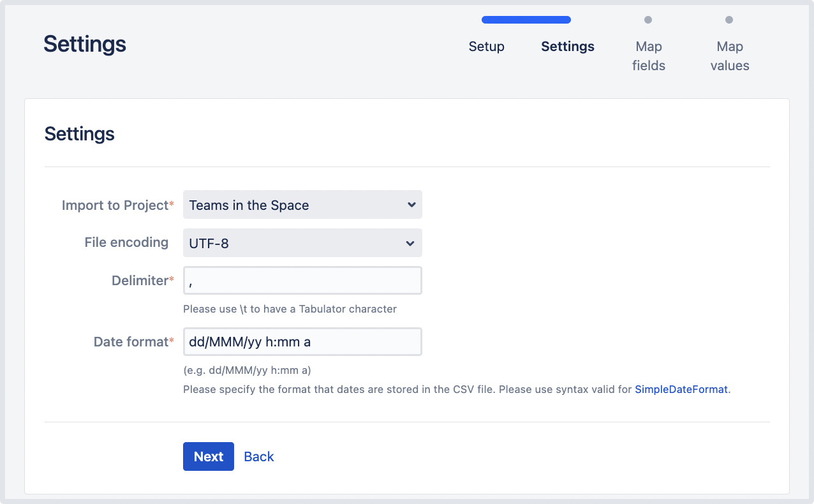The width and height of the screenshot is (814, 504).
Task: Click the dot above Map fields
Action: click(x=648, y=20)
